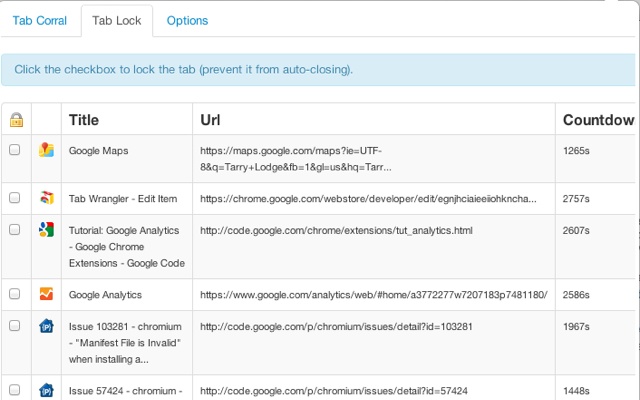Viewport: 640px width, 400px height.
Task: Click the Google Code tutorial favicon
Action: [x=47, y=230]
